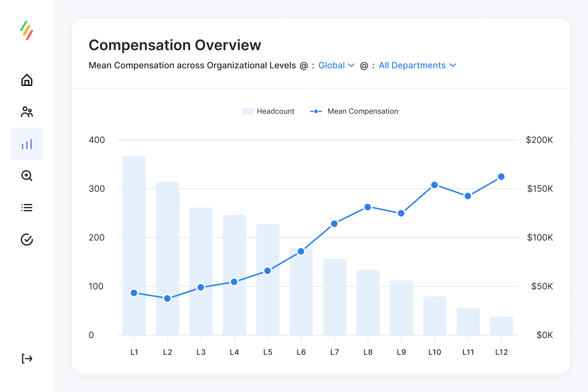This screenshot has height=392, width=588.
Task: Click the @ filter icon before Global
Action: 305,65
